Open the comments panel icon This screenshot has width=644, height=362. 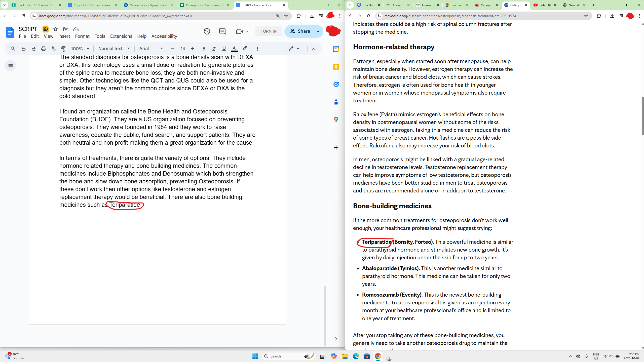(222, 31)
